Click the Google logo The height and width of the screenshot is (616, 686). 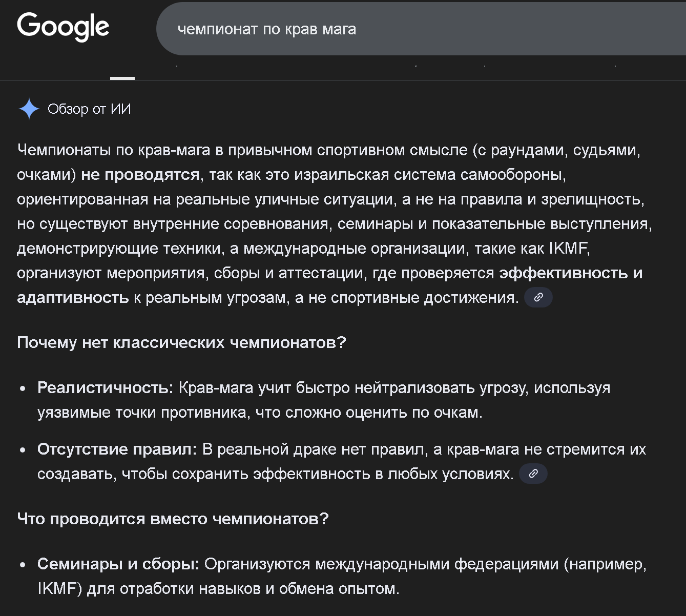[63, 27]
